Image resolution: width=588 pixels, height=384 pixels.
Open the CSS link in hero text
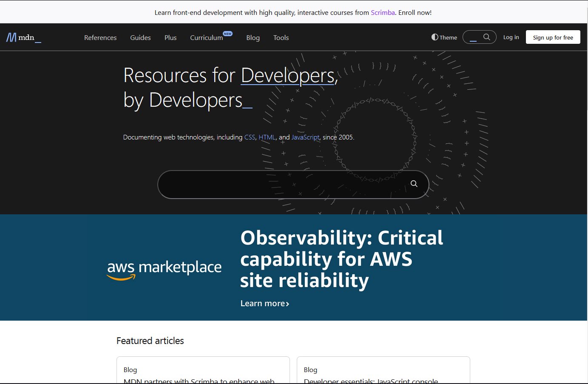coord(250,137)
